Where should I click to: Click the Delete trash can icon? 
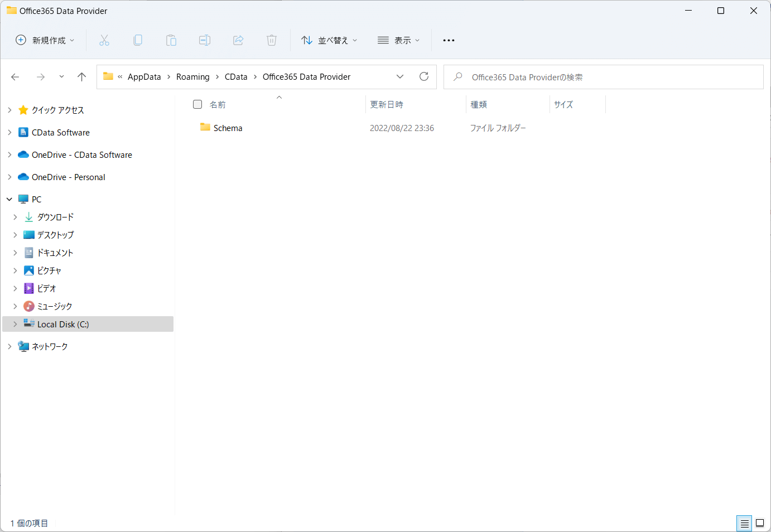click(x=272, y=40)
